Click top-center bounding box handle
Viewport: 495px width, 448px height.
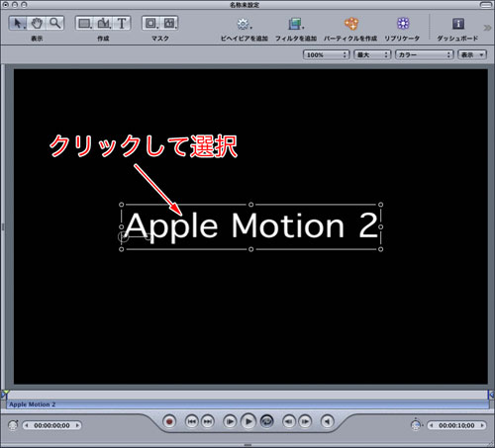(x=250, y=205)
